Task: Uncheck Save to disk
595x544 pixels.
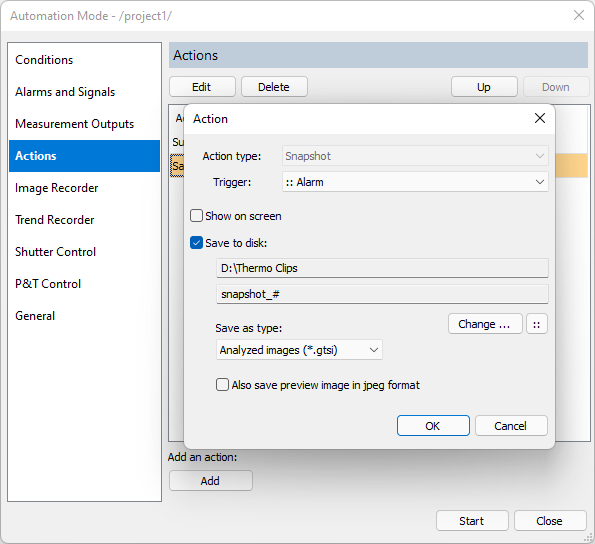Action: pyautogui.click(x=196, y=243)
